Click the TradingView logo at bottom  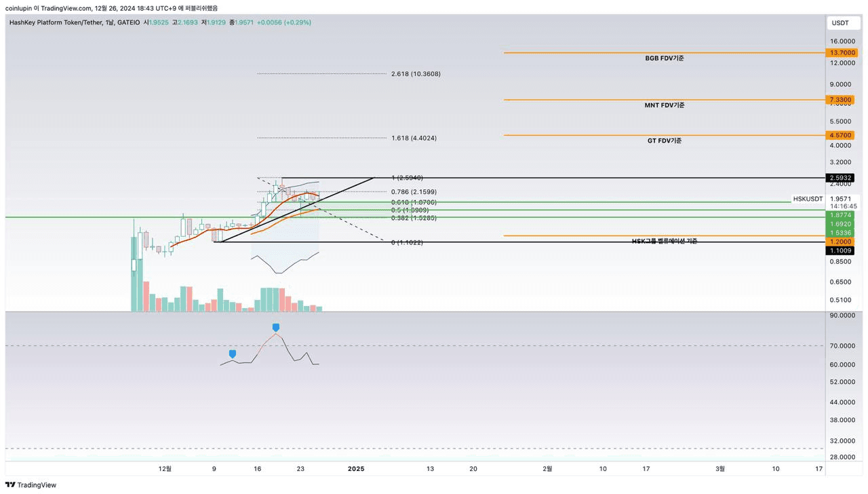point(31,484)
